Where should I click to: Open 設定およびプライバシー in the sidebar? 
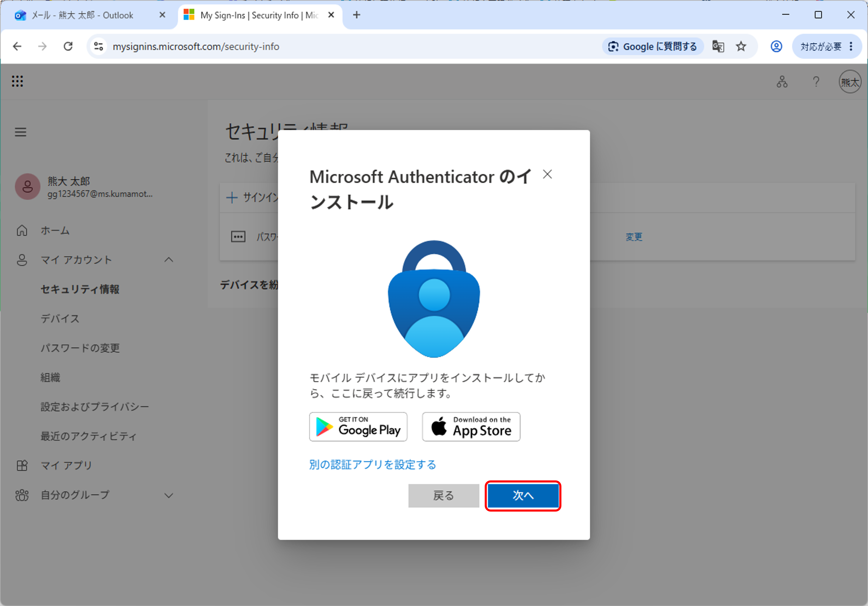tap(95, 407)
